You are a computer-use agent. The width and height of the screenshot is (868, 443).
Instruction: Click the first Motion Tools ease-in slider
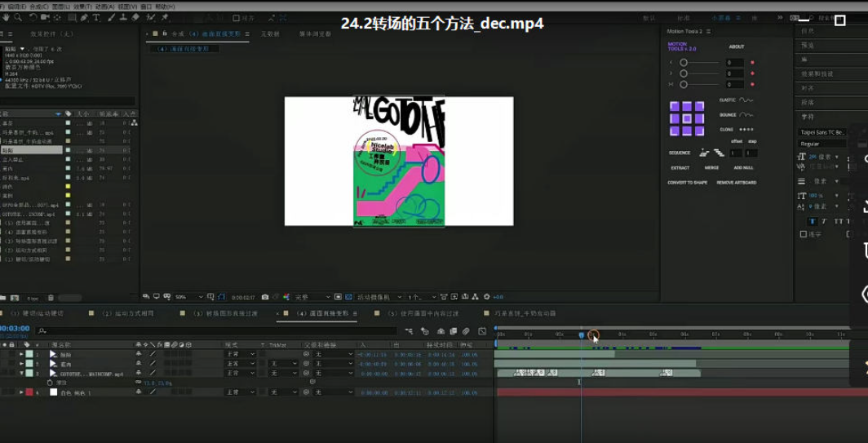(700, 63)
